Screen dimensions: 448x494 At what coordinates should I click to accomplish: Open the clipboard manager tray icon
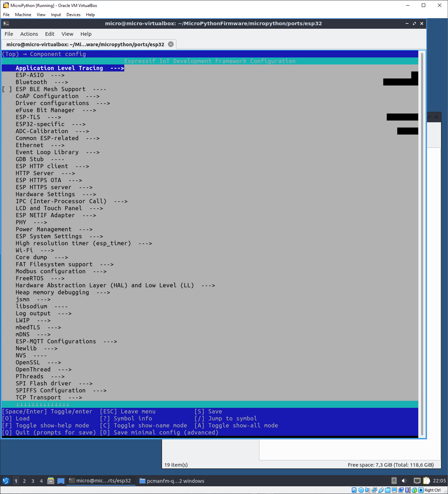pyautogui.click(x=427, y=481)
